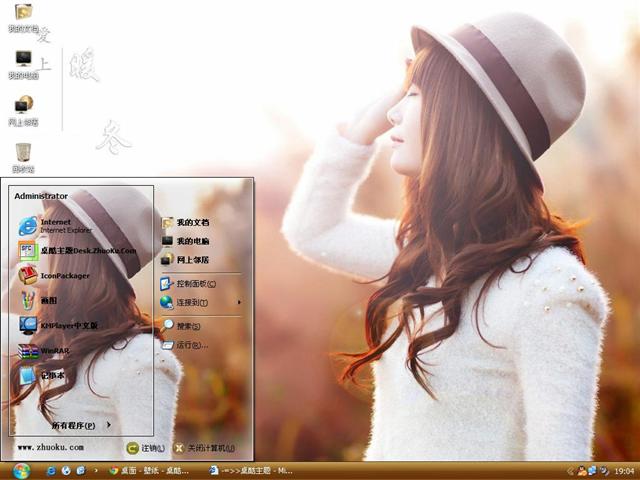
Task: Click the third quick launch icon in taskbar
Action: [x=81, y=471]
